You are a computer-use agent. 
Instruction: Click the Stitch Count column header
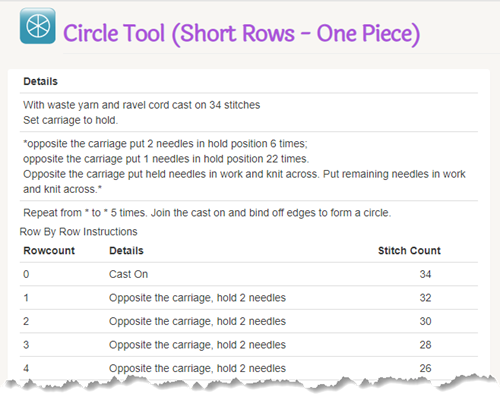pos(409,251)
